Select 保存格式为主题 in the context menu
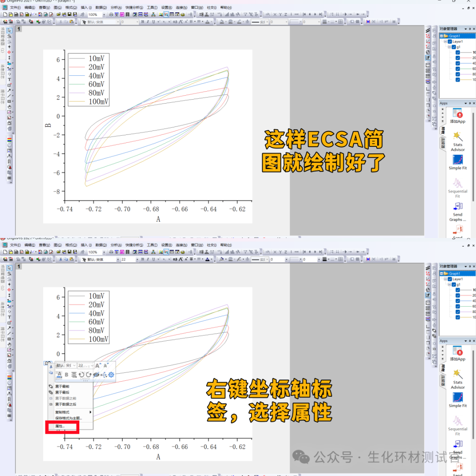The height and width of the screenshot is (476, 476). tap(68, 418)
